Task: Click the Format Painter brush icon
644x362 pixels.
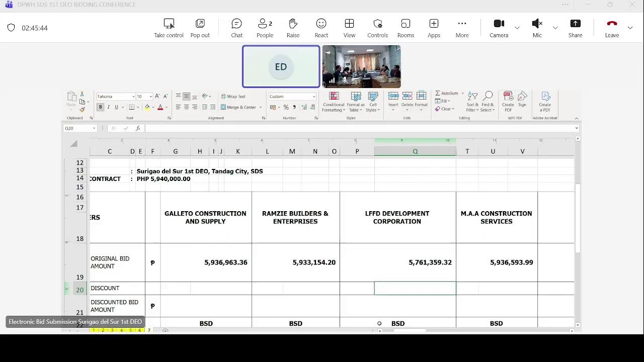Action: (x=82, y=110)
